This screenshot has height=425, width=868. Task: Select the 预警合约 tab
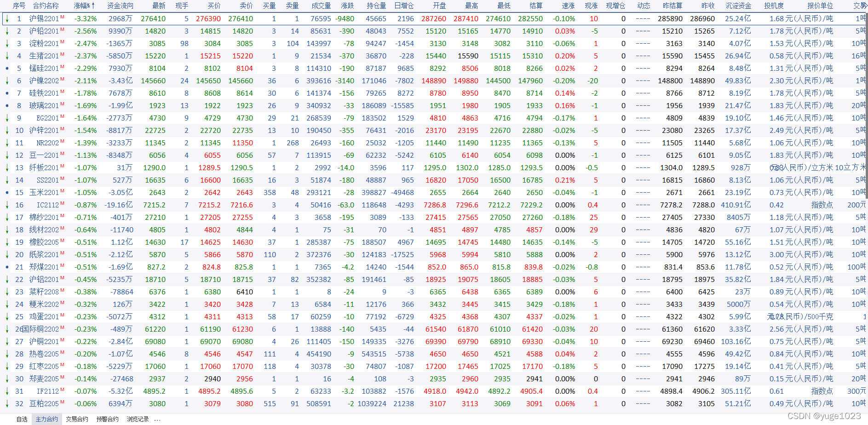click(108, 419)
